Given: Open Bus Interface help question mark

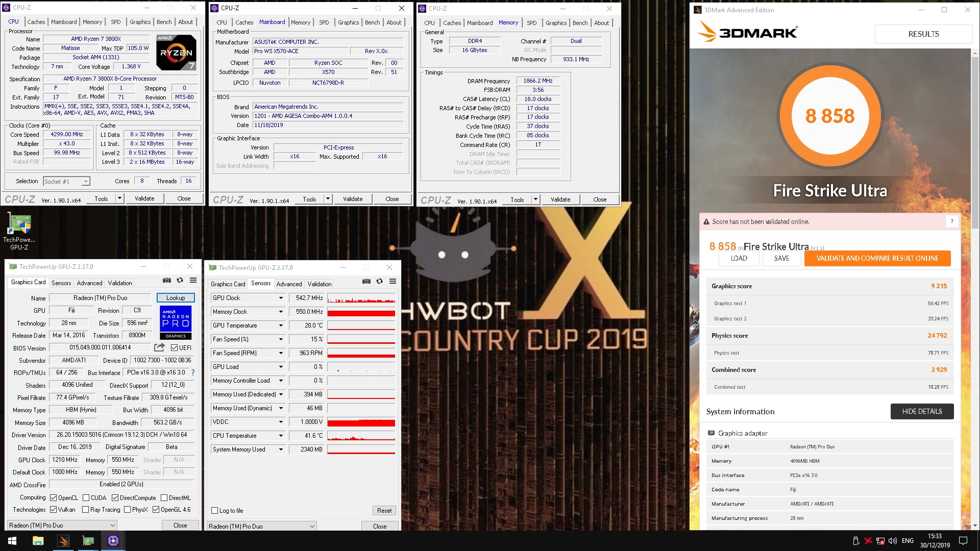Looking at the screenshot, I should click(x=192, y=372).
